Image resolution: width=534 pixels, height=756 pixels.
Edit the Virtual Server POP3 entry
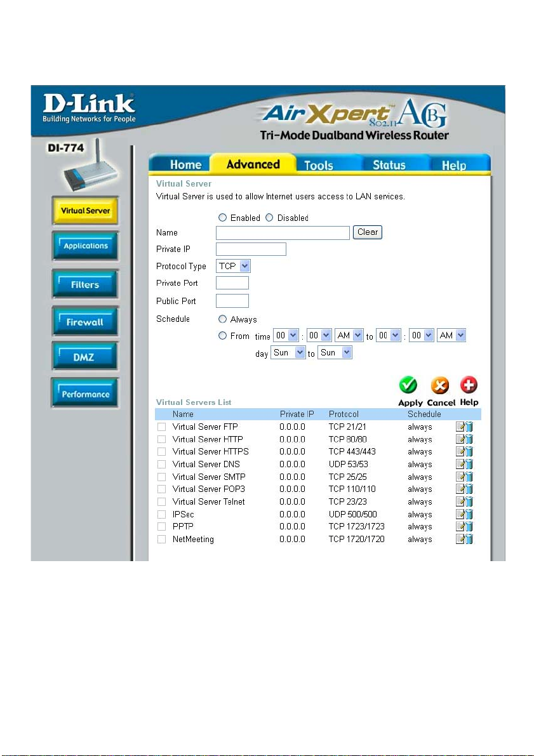point(460,489)
